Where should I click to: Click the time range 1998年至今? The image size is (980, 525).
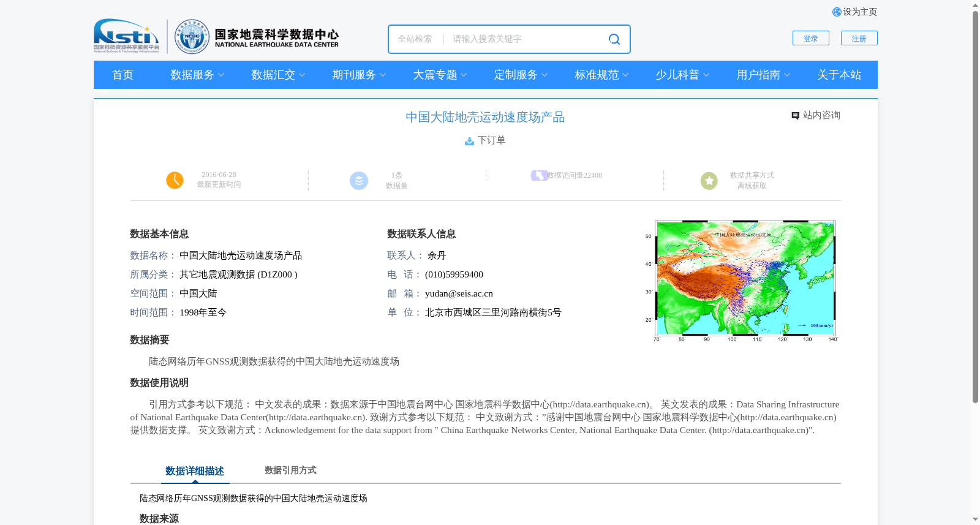pyautogui.click(x=203, y=313)
